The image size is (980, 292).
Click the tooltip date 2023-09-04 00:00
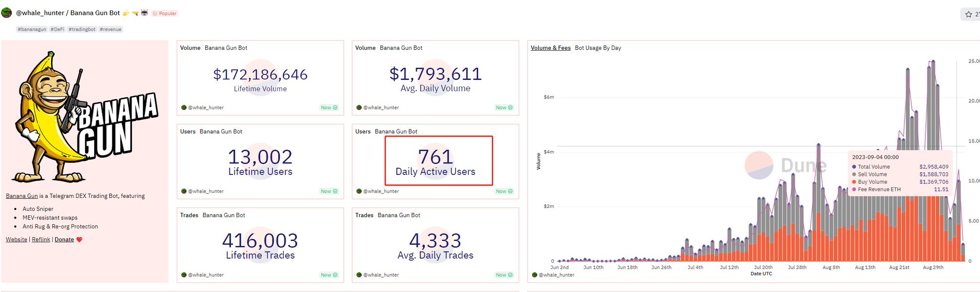[875, 157]
